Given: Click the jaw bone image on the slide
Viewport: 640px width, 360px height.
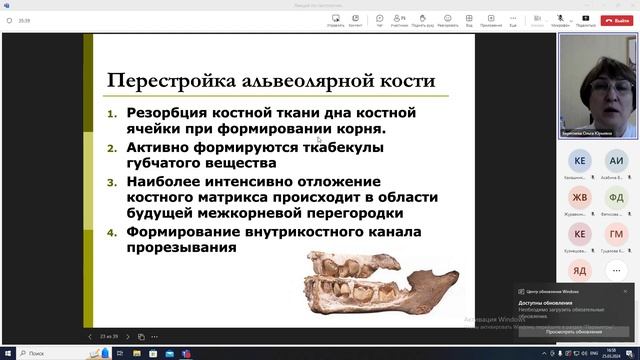Looking at the screenshot, I should coord(381,283).
